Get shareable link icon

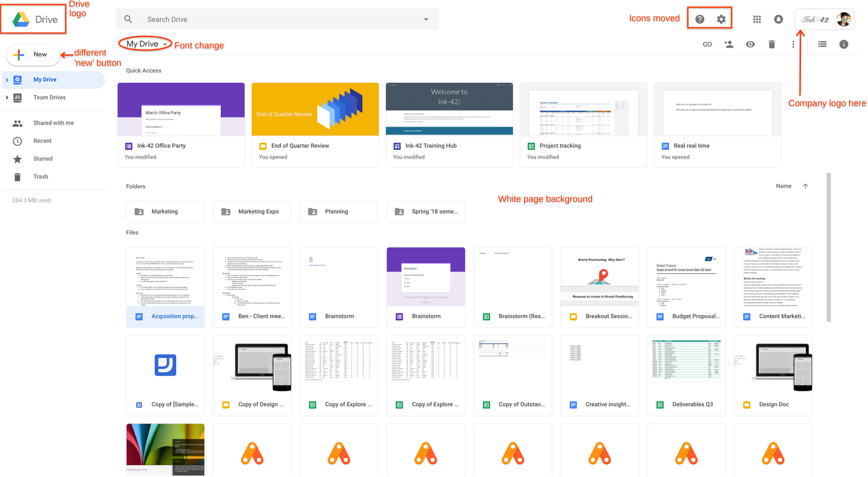(708, 44)
